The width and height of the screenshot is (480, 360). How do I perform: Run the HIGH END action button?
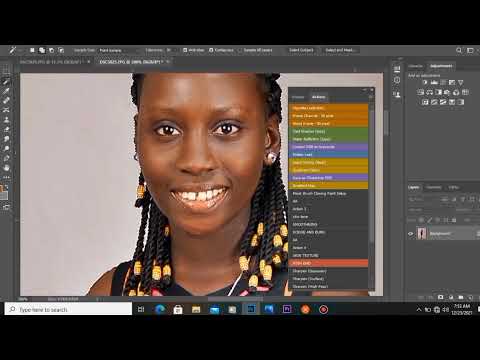328,263
